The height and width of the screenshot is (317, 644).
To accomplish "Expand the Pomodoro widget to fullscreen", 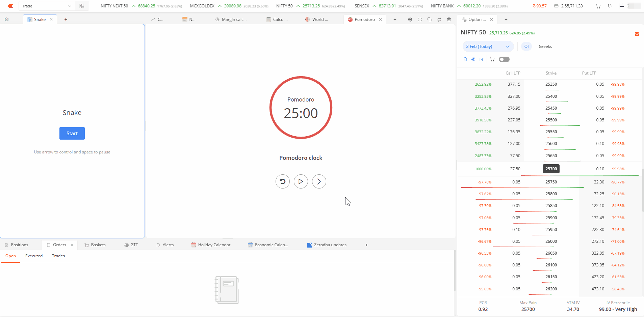I will tap(420, 19).
